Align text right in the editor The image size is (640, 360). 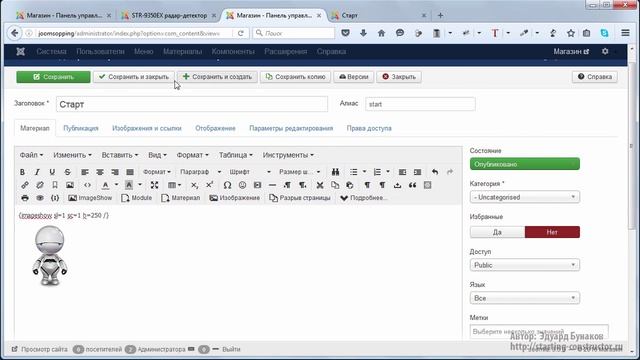tap(115, 172)
